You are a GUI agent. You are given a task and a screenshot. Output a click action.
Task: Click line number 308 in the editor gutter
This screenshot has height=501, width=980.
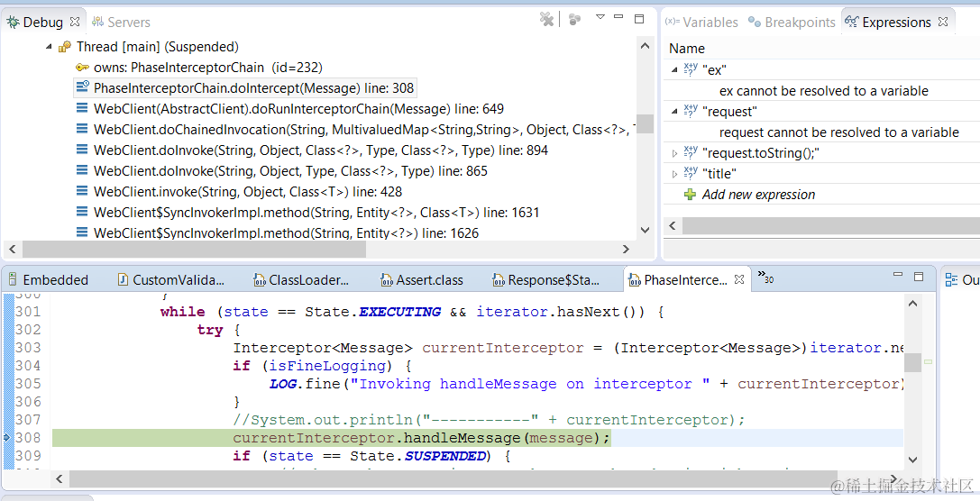(x=28, y=437)
